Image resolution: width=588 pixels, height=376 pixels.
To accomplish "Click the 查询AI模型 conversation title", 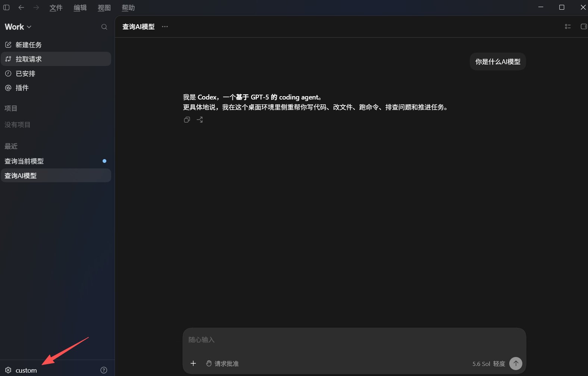I will pyautogui.click(x=138, y=27).
